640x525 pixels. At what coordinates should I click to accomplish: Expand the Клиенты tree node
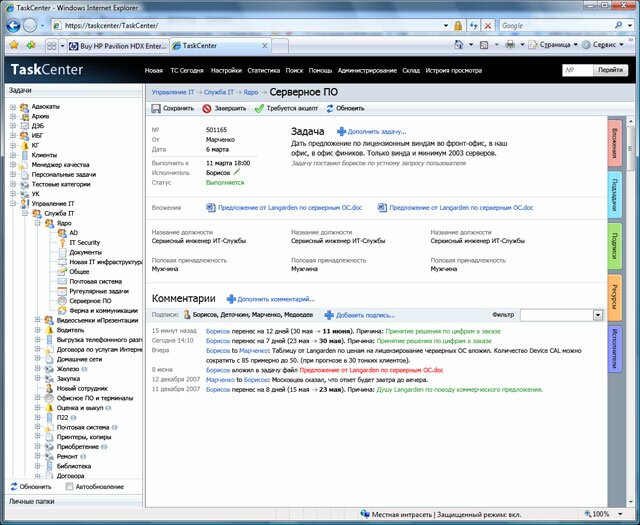13,155
